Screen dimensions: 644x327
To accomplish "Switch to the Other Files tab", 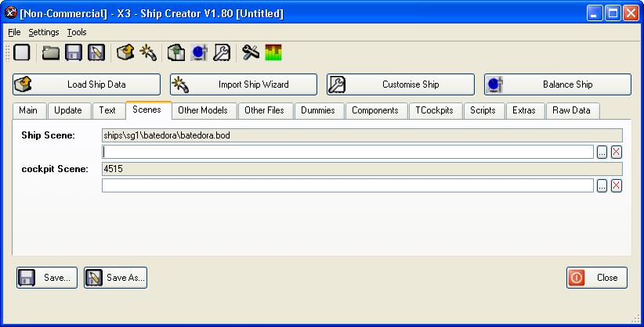I will pos(264,110).
